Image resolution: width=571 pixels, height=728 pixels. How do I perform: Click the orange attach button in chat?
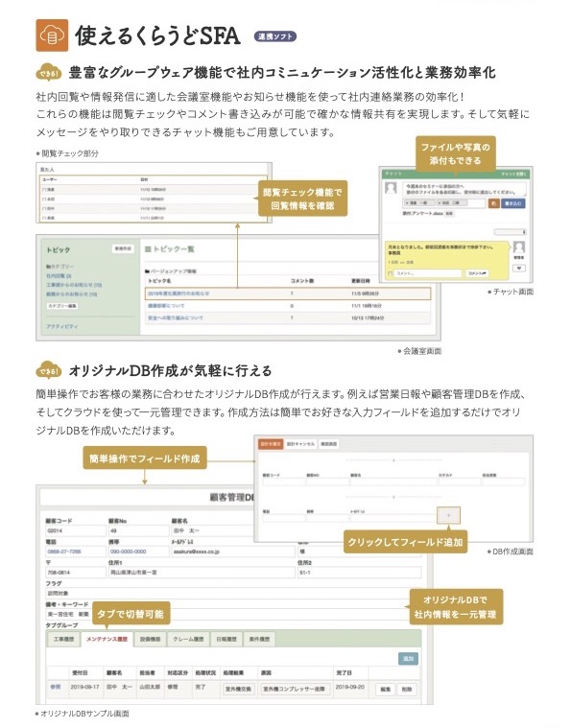coord(493,203)
